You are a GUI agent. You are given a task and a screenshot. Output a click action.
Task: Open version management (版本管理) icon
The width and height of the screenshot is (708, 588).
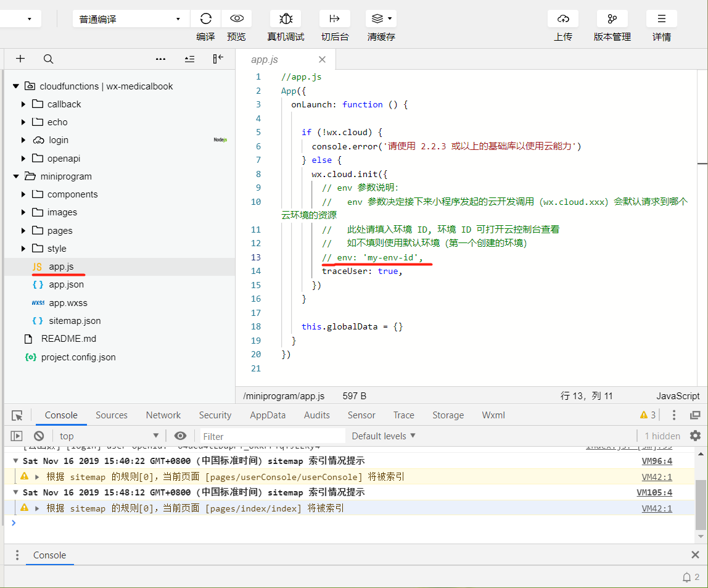click(612, 19)
